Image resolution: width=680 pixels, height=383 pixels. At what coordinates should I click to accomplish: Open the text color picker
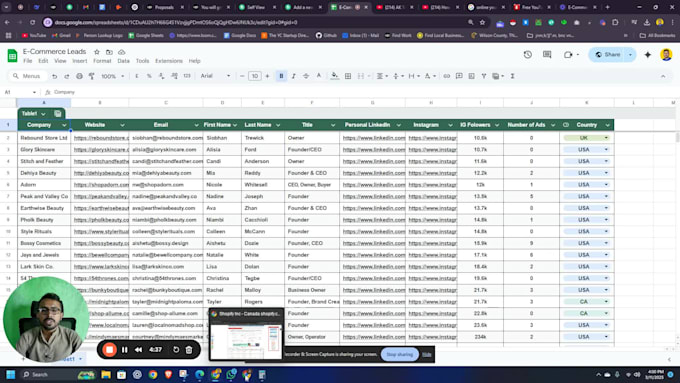[319, 76]
